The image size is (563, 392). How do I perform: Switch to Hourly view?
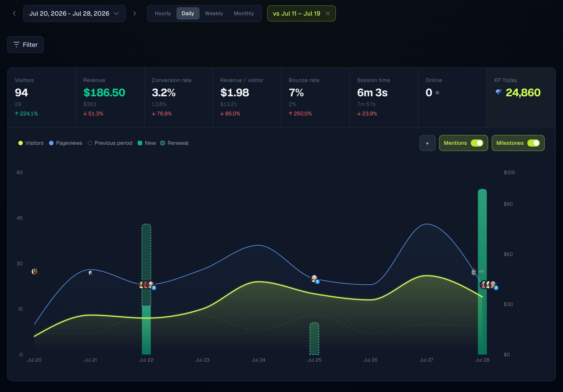point(163,13)
